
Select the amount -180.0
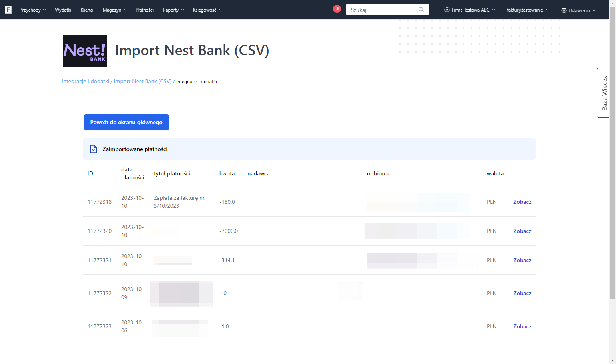227,202
